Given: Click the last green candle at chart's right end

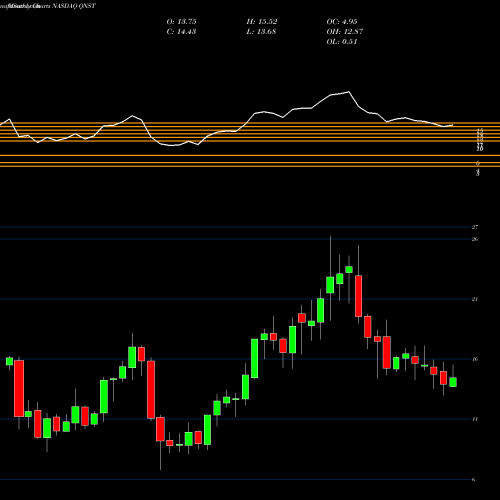Looking at the screenshot, I should click(453, 382).
